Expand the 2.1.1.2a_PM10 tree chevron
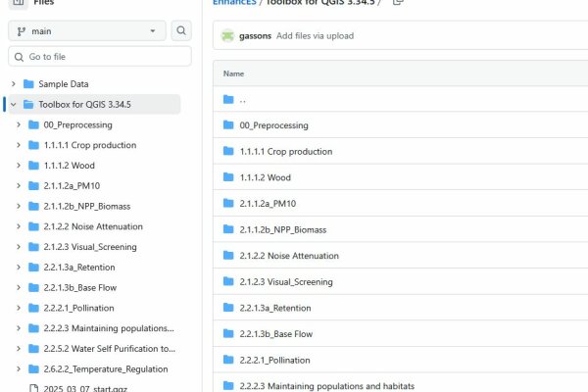Viewport: 588px width, 392px height. [x=20, y=186]
